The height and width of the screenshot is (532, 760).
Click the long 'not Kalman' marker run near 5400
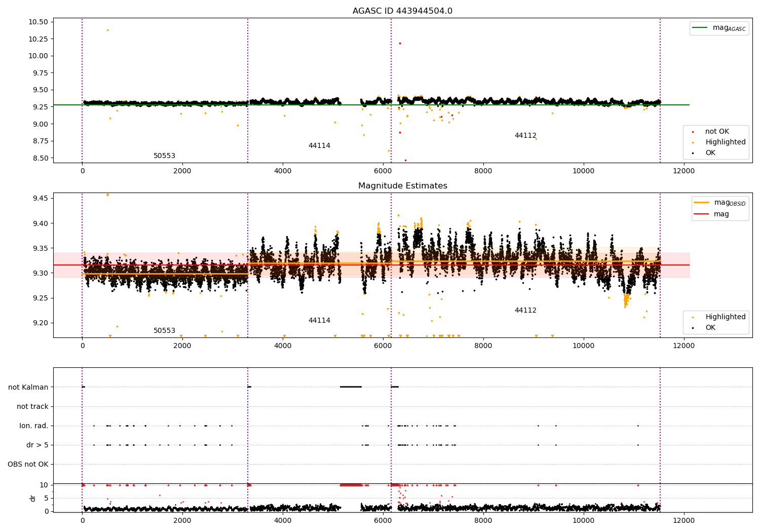(x=351, y=387)
